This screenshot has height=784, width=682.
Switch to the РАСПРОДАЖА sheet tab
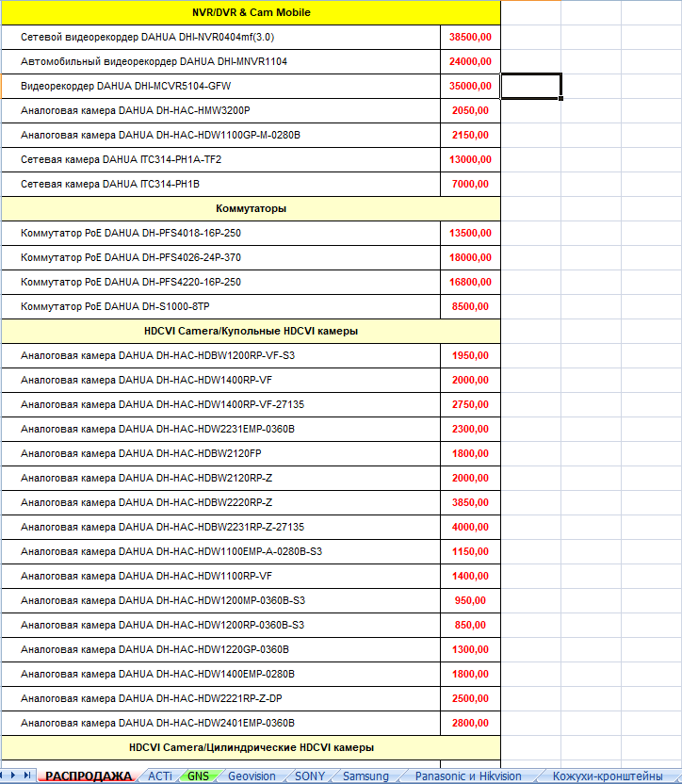point(89,776)
